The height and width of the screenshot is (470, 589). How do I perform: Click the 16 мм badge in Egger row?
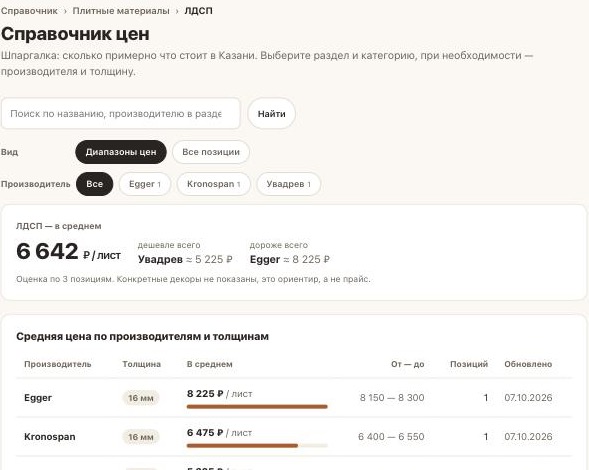[x=141, y=398]
